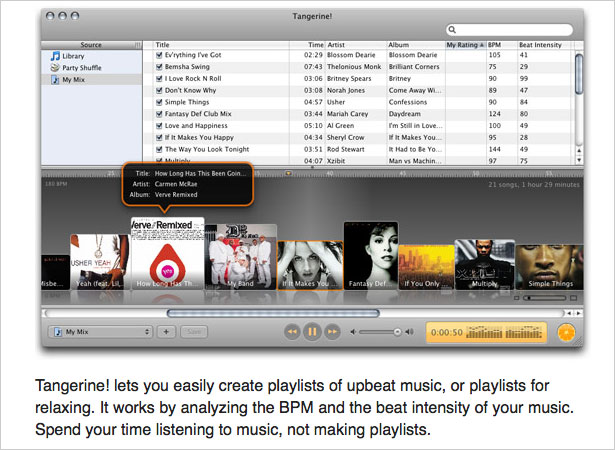Click the plus button to add a playlist
The width and height of the screenshot is (615, 450).
click(166, 332)
